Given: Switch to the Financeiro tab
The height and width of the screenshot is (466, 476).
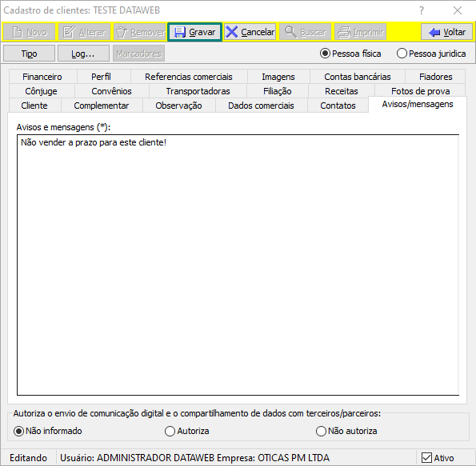Looking at the screenshot, I should (42, 77).
